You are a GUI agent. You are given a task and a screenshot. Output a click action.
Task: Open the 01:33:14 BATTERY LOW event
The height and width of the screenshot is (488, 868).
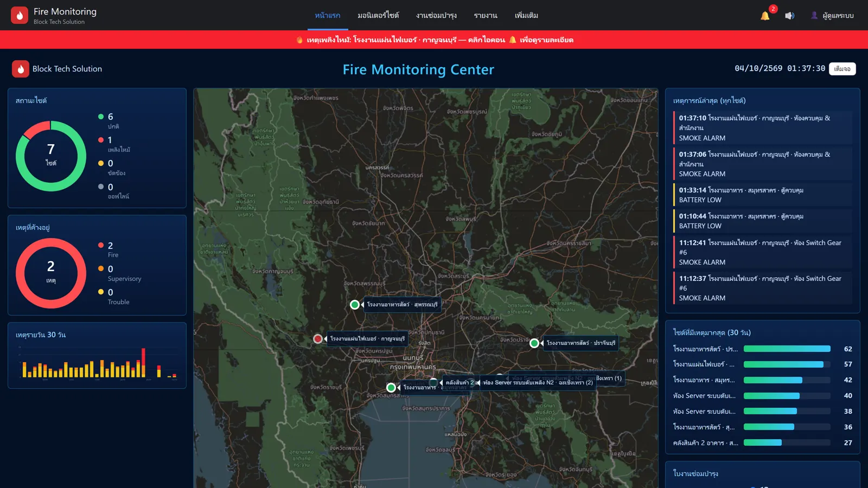pyautogui.click(x=763, y=195)
